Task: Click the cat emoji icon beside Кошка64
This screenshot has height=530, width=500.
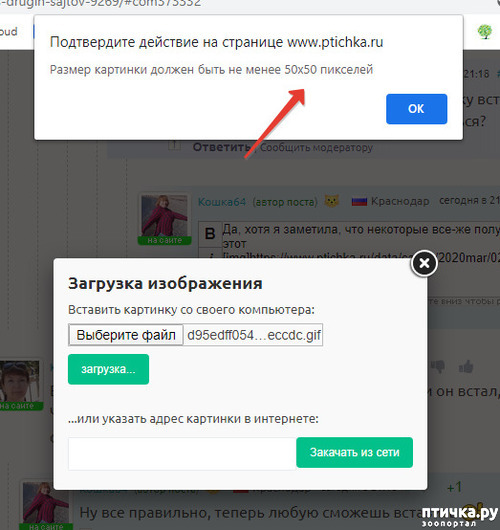Action: coord(331,201)
